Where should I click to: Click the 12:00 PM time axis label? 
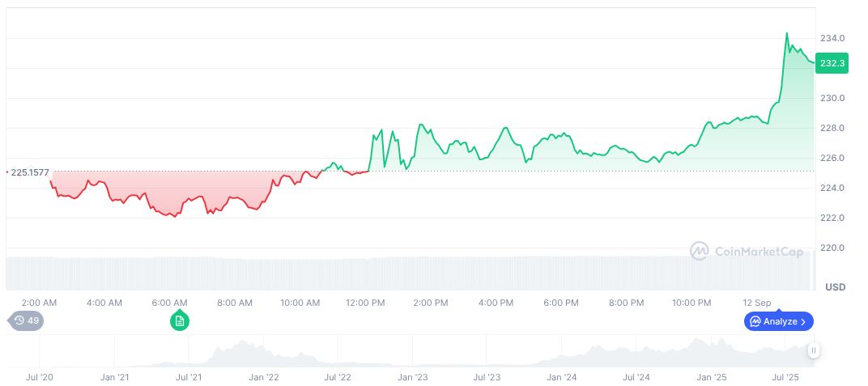365,303
